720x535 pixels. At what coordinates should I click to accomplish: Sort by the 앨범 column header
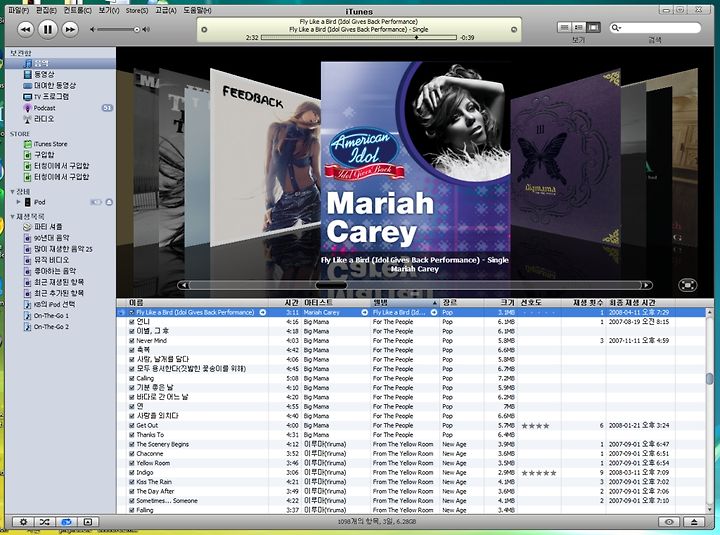click(405, 303)
